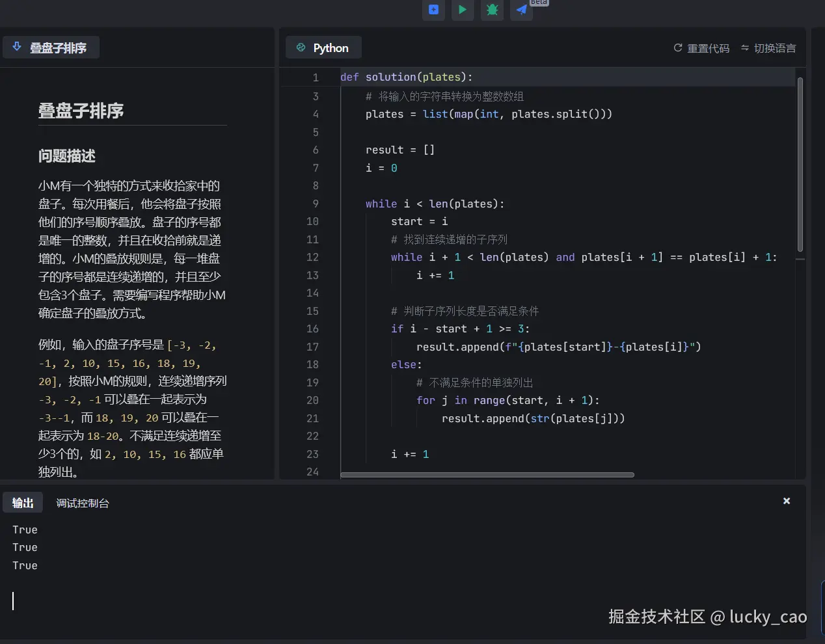Expand the 叠盘子排序 problem title control
The image size is (825, 644).
tap(51, 46)
